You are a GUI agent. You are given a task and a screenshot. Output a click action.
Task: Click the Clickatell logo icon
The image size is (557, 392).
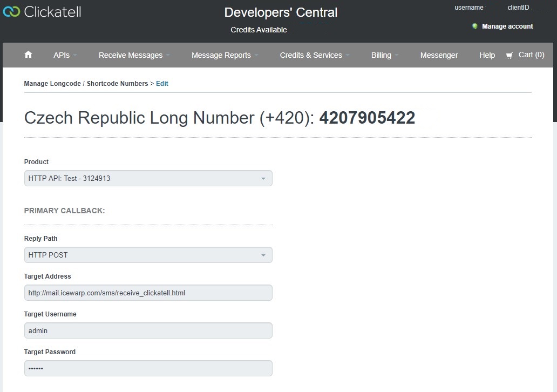click(x=11, y=12)
